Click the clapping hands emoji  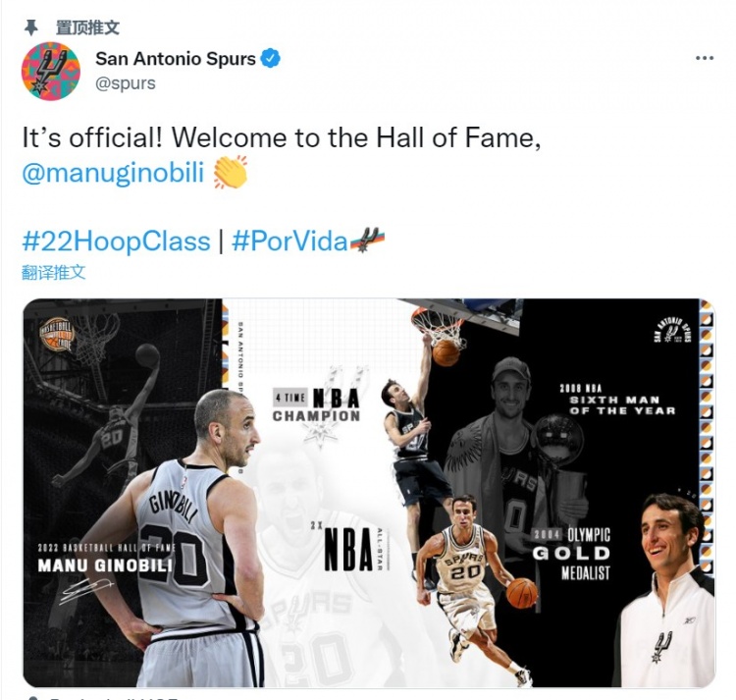[231, 173]
